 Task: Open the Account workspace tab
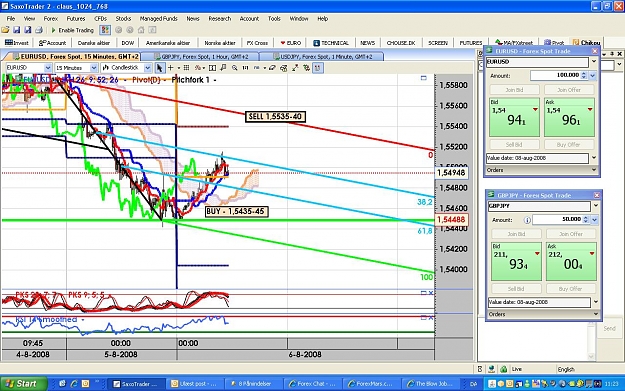pos(52,43)
